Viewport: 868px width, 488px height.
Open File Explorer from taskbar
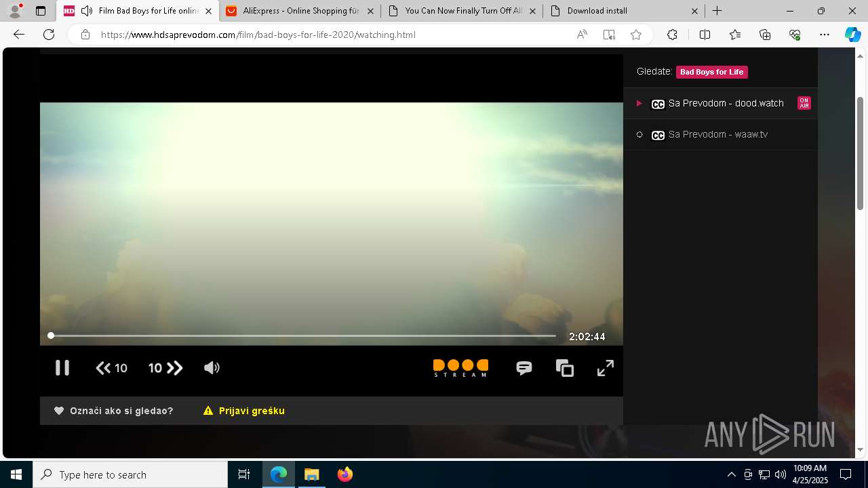(x=311, y=474)
